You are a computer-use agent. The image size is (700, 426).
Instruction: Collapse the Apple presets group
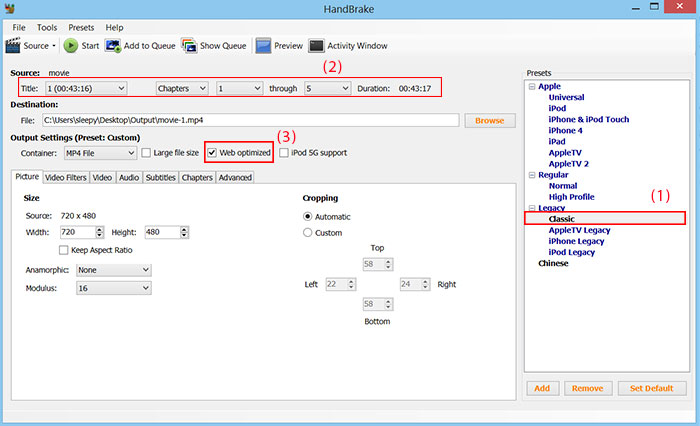530,87
